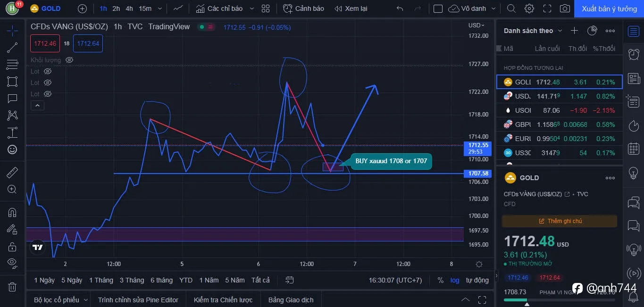
Task: Toggle visibility of Khối lượng indicator
Action: point(69,60)
